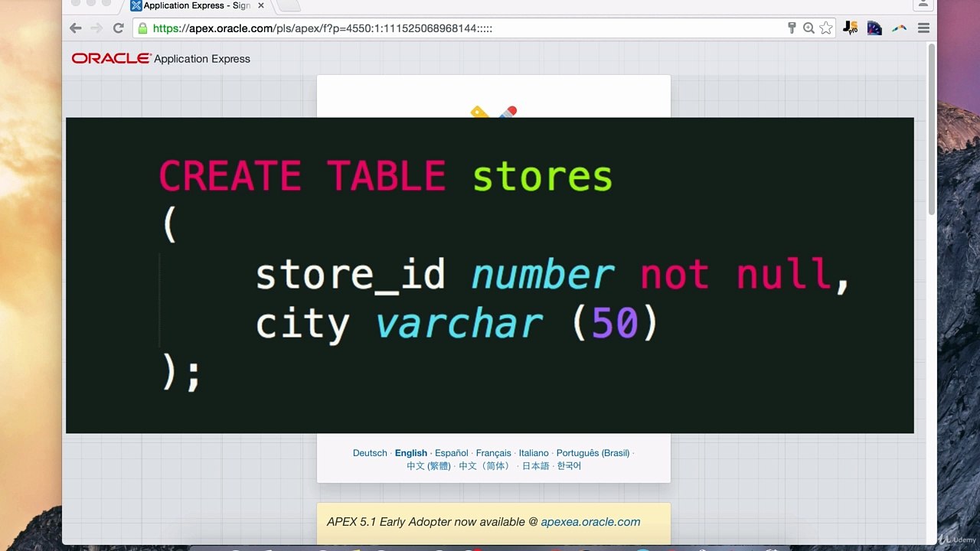Image resolution: width=980 pixels, height=551 pixels.
Task: Select Simplified Chinese 中文（简体）language
Action: point(485,465)
